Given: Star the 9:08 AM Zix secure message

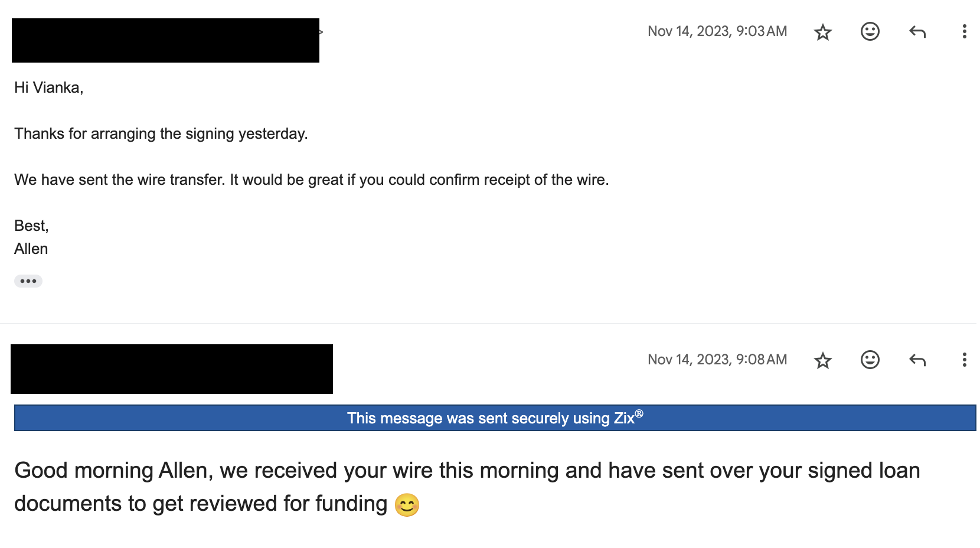Looking at the screenshot, I should pyautogui.click(x=822, y=360).
